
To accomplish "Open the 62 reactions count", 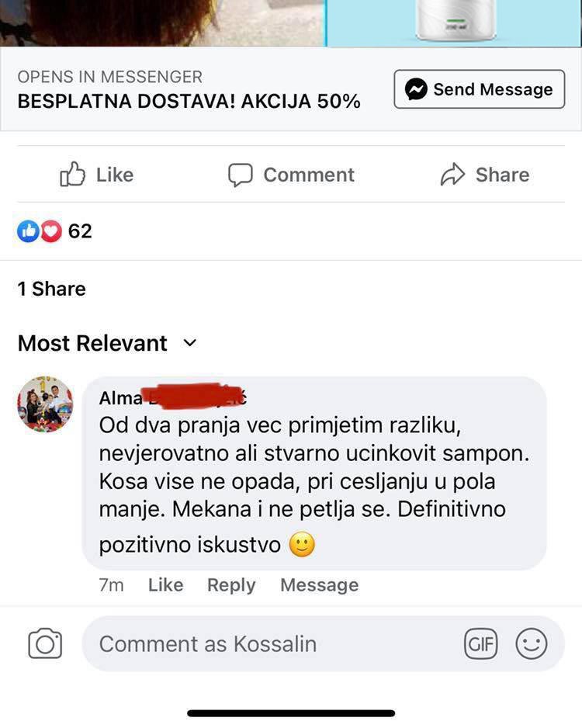I will coord(80,231).
